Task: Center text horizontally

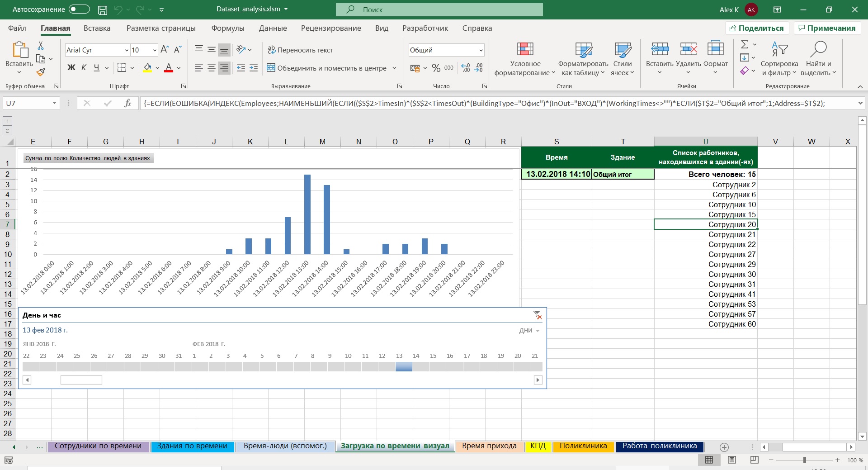Action: click(x=211, y=68)
